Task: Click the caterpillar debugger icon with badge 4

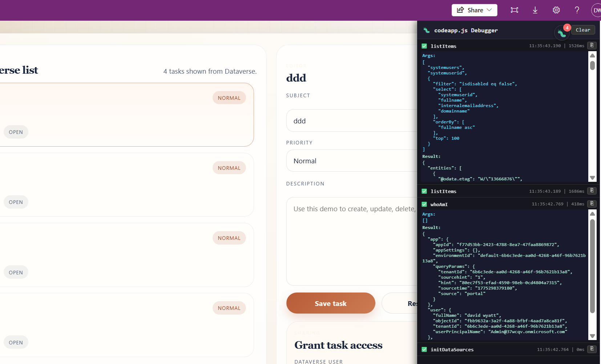Action: 562,33
